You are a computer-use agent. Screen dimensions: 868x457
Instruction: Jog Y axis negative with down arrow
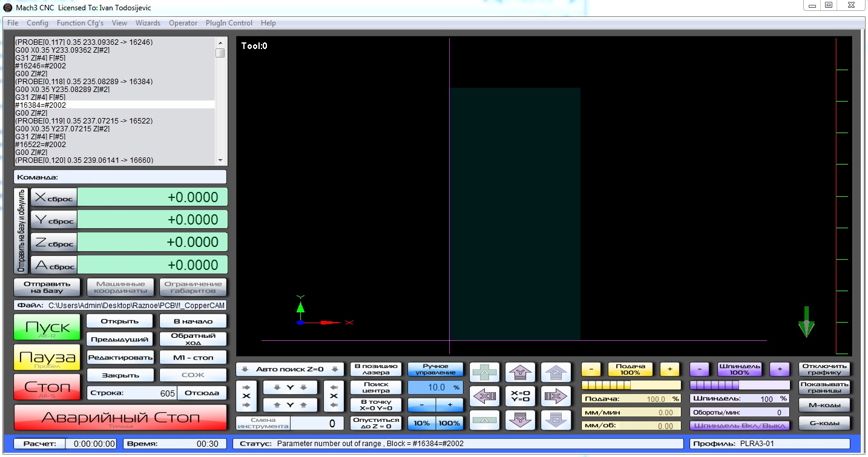(521, 419)
